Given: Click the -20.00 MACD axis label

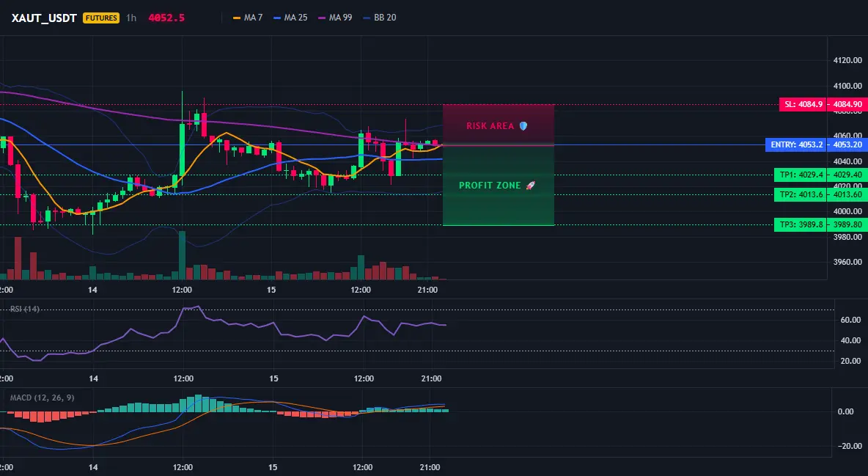Looking at the screenshot, I should pos(850,446).
